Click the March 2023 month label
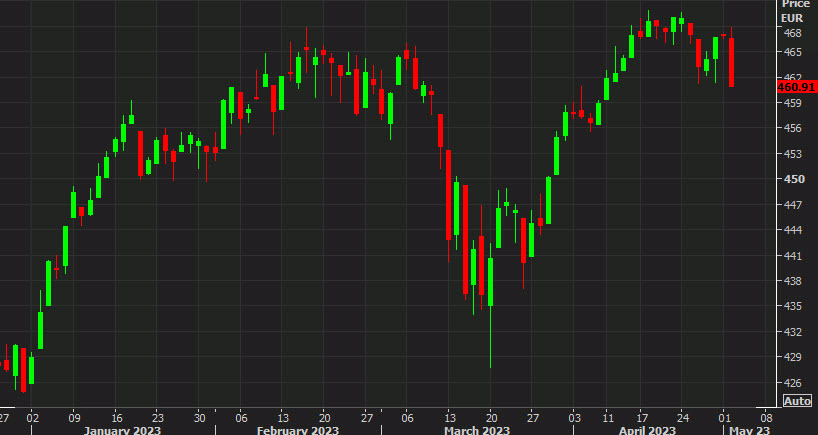This screenshot has height=435, width=818. [x=477, y=430]
